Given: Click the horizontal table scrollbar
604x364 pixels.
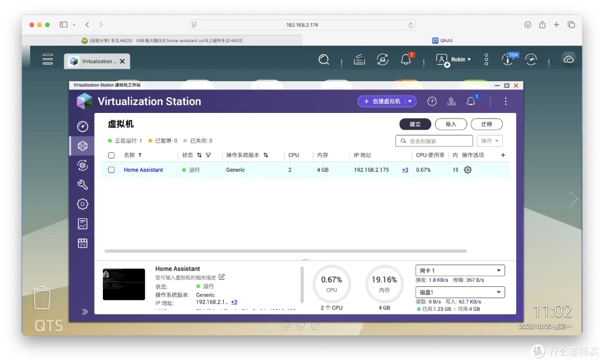Looking at the screenshot, I should pos(285,250).
